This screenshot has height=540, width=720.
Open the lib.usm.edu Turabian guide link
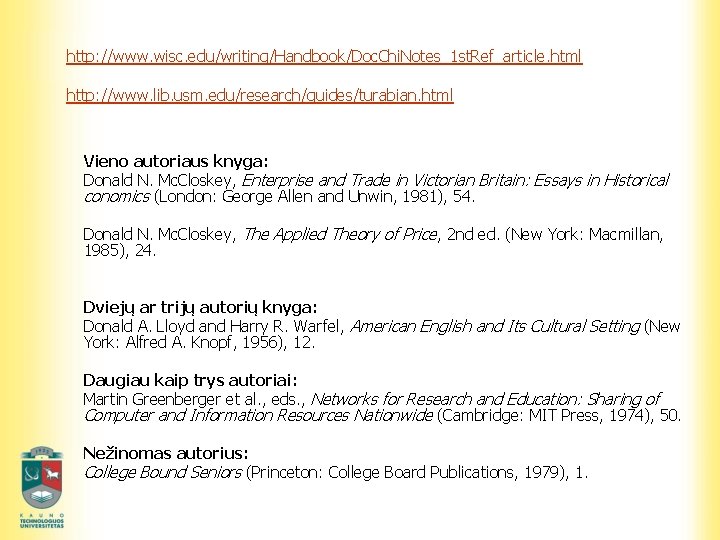pos(259,96)
